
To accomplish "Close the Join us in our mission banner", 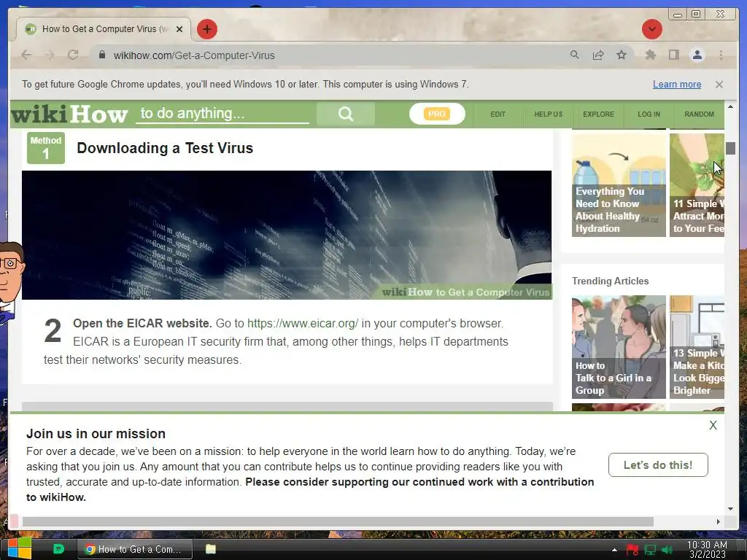I will (713, 425).
